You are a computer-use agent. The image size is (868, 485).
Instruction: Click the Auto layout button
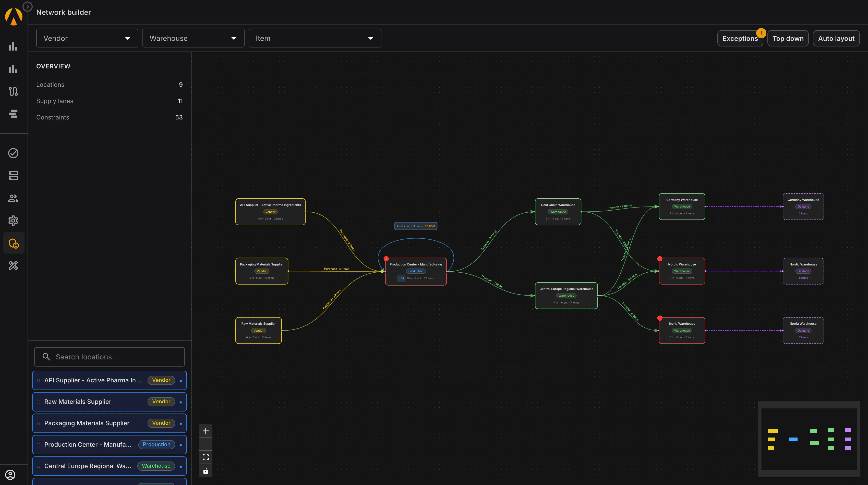point(836,38)
